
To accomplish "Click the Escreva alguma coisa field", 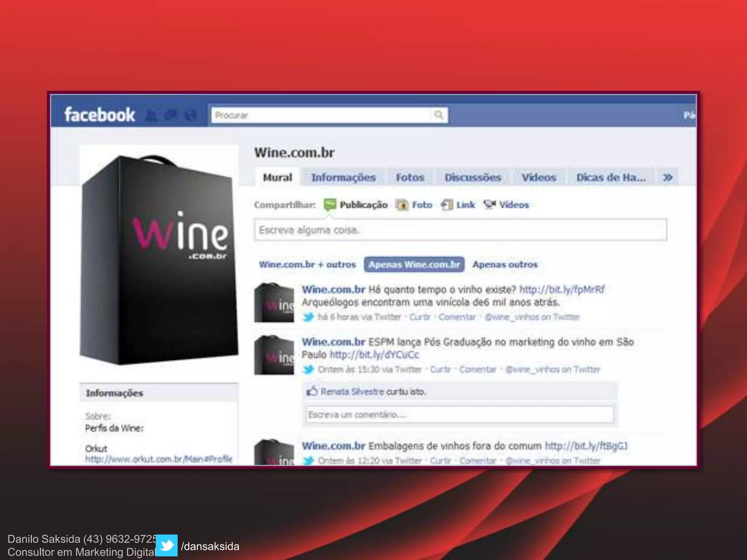I will (x=460, y=230).
